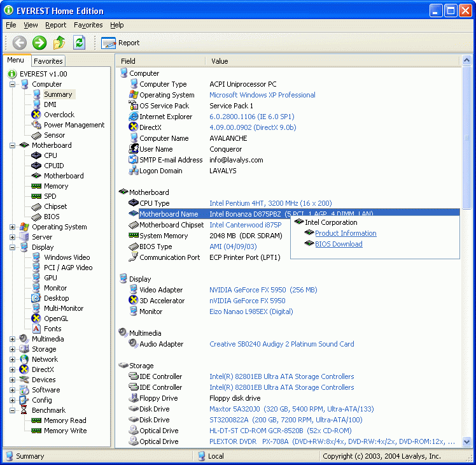Select the OpenGL entry under Display

click(x=55, y=318)
